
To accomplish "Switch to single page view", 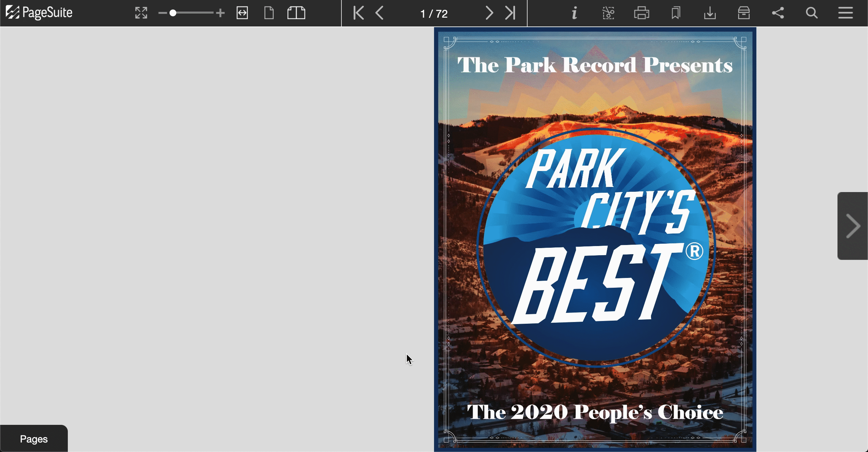I will tap(269, 13).
